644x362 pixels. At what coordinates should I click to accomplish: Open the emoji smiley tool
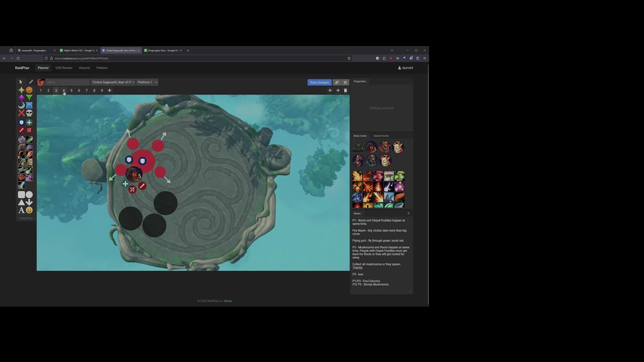29,210
